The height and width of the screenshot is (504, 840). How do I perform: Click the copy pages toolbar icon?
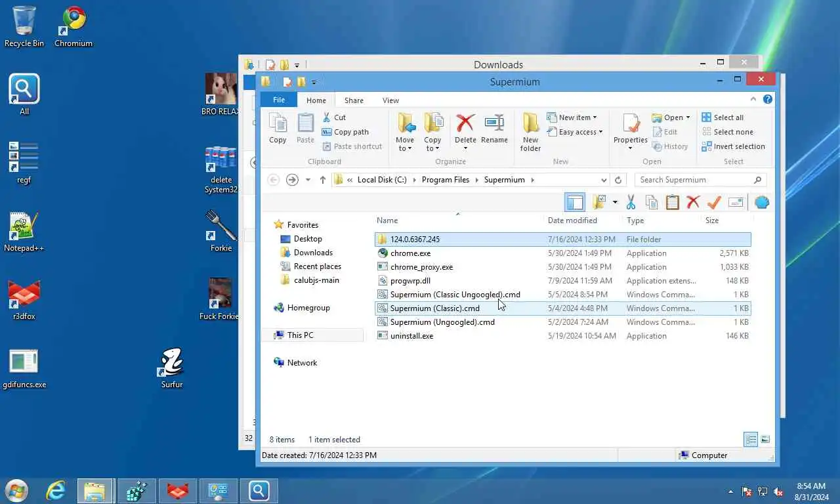click(x=652, y=202)
